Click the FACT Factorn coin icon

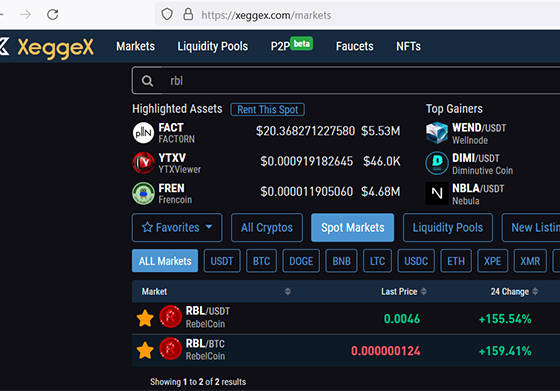[x=143, y=132]
